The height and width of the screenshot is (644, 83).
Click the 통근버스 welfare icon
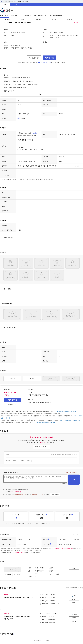click(x=11, y=263)
